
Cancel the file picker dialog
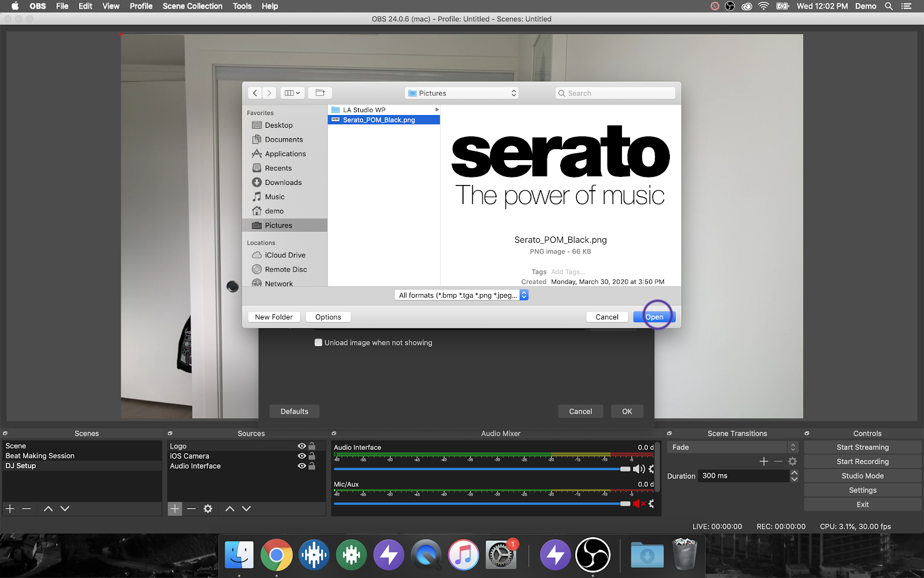607,317
